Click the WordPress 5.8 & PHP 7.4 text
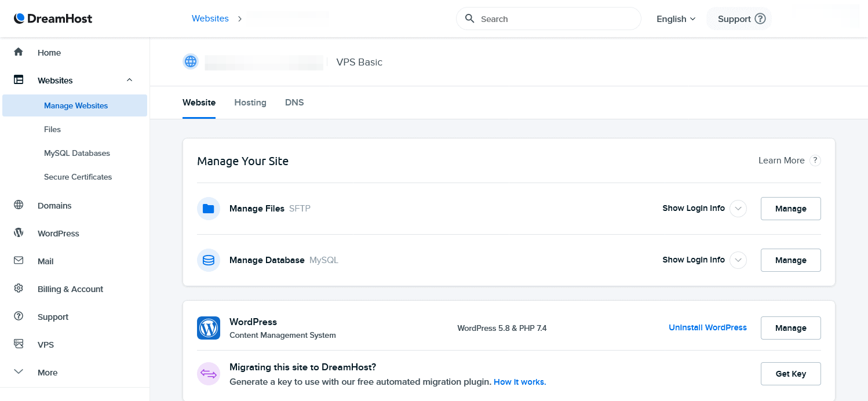Image resolution: width=868 pixels, height=401 pixels. coord(502,328)
